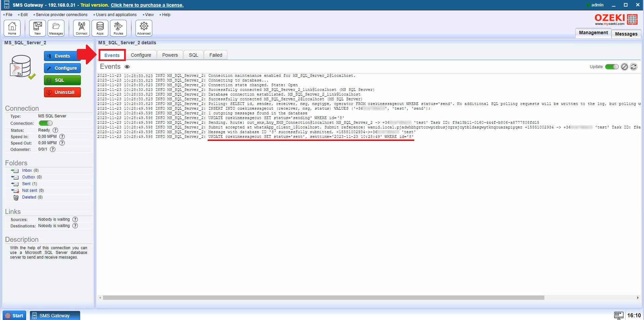Click the New message toolbar icon
The width and height of the screenshot is (644, 320).
click(38, 28)
